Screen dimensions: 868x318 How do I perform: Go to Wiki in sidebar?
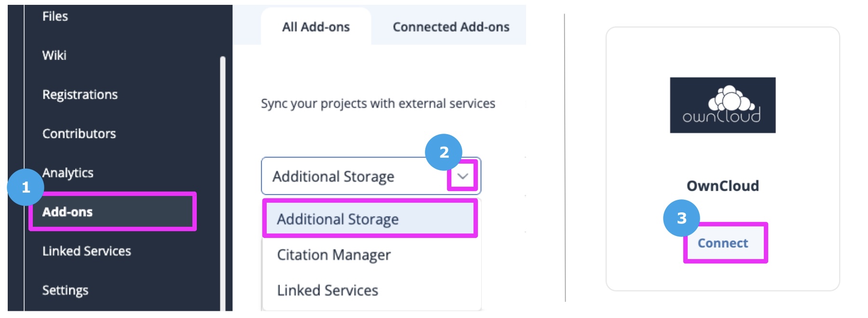pyautogui.click(x=54, y=55)
